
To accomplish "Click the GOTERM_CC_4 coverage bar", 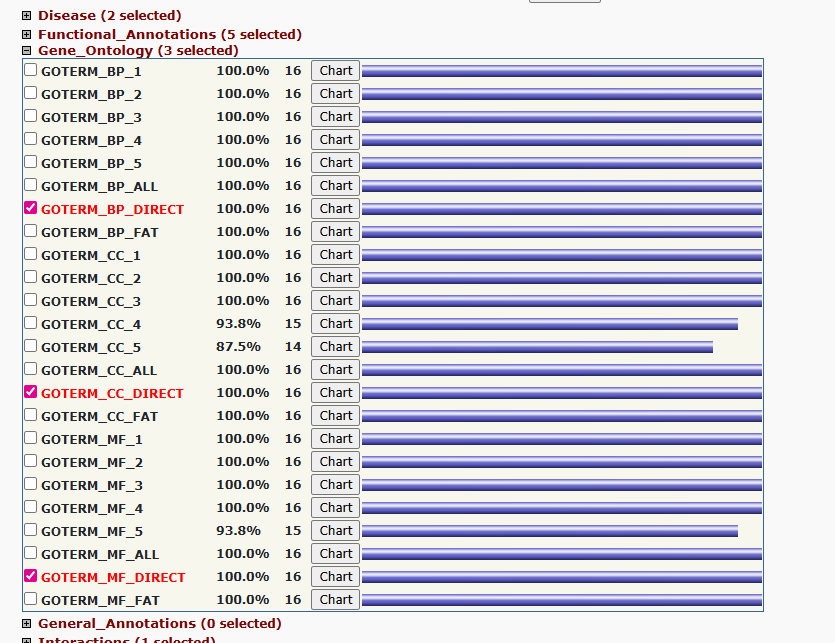I will coord(549,324).
